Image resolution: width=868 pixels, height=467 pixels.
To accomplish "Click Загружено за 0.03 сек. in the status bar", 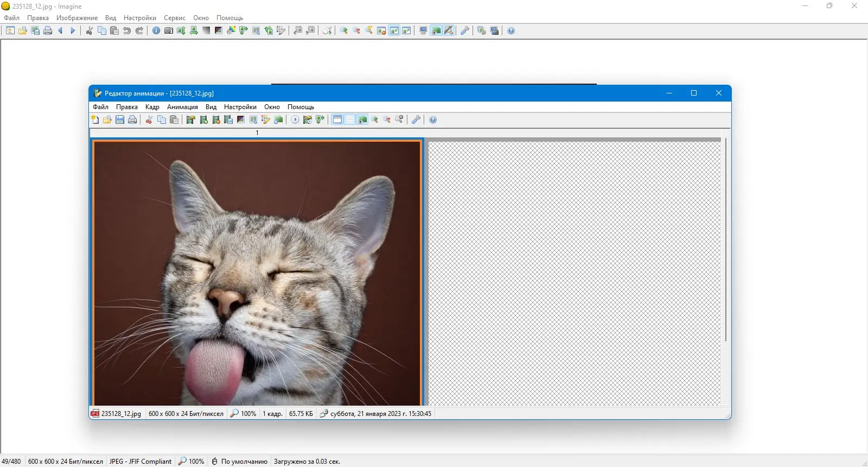I will 307,462.
